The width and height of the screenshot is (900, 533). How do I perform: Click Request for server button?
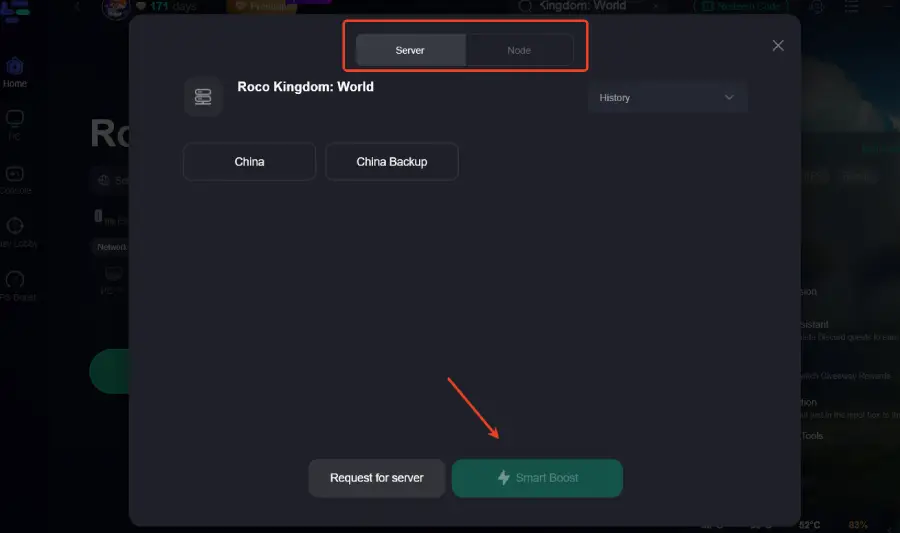(376, 478)
